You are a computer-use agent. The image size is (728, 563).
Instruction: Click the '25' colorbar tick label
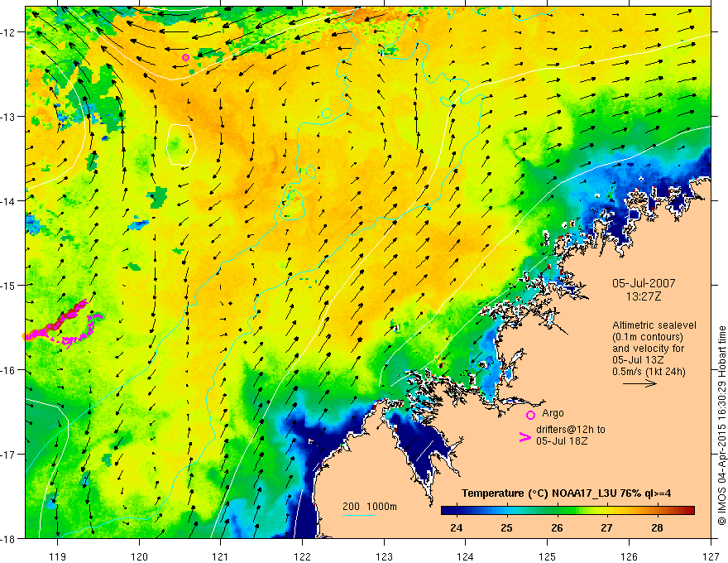(506, 527)
